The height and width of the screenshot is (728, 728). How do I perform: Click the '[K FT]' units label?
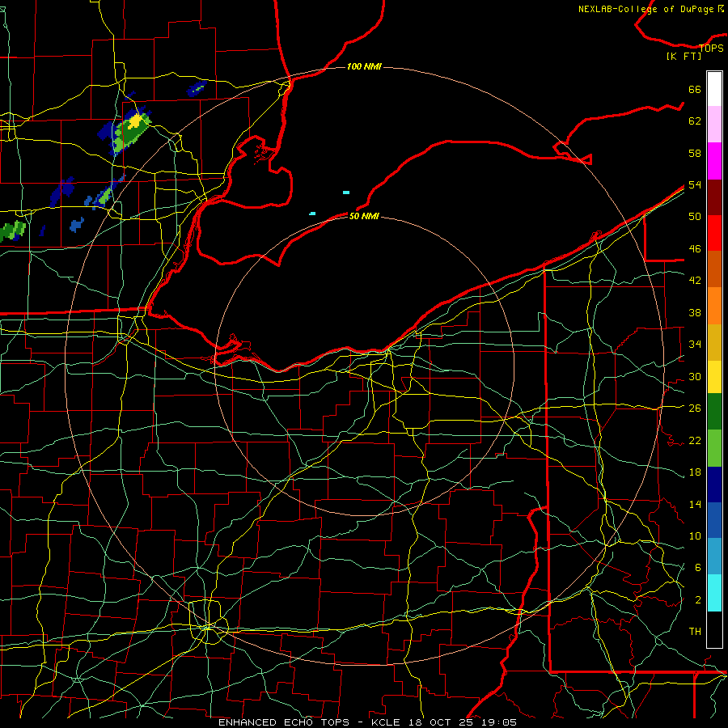(x=684, y=56)
